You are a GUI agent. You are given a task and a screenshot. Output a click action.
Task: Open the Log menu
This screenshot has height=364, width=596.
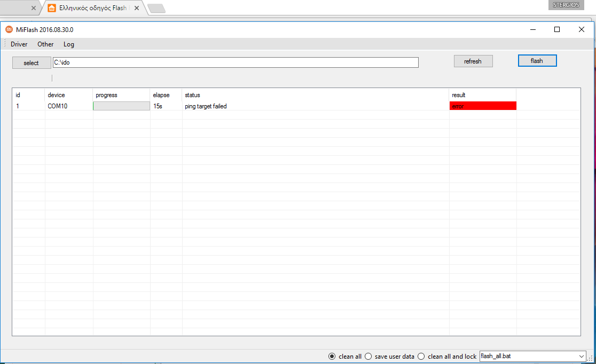[69, 44]
